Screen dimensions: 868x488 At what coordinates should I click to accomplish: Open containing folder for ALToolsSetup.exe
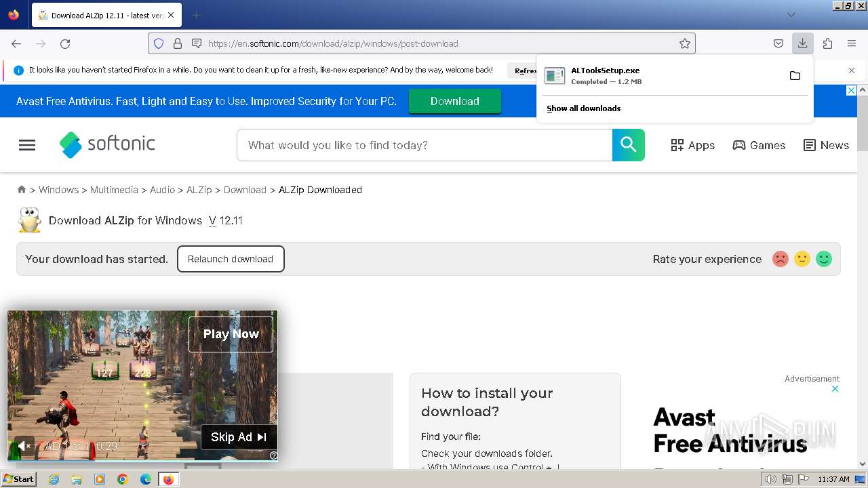click(x=795, y=76)
